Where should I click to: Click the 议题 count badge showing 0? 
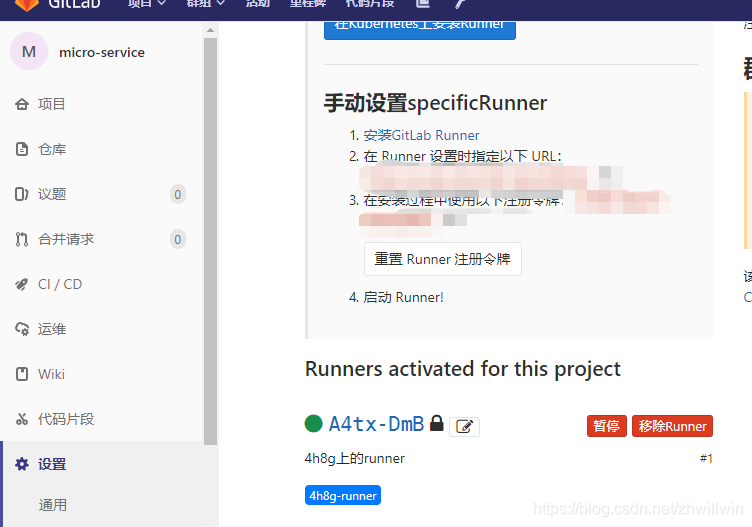(x=177, y=194)
